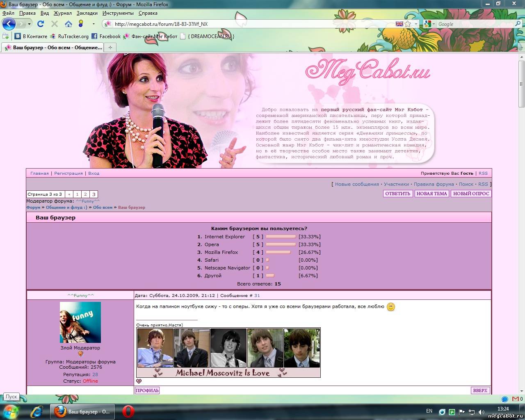Viewport: 525px width, 420px height.
Task: Open the address bar history dropdown
Action: point(416,24)
